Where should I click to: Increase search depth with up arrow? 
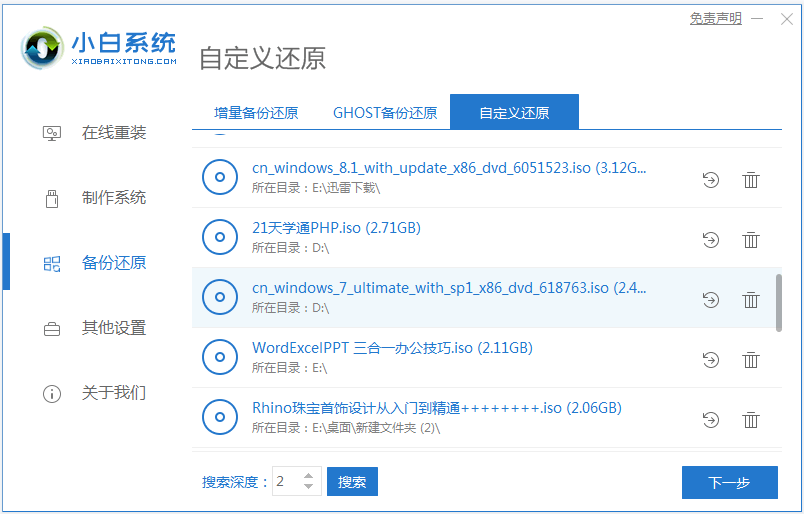(x=308, y=476)
